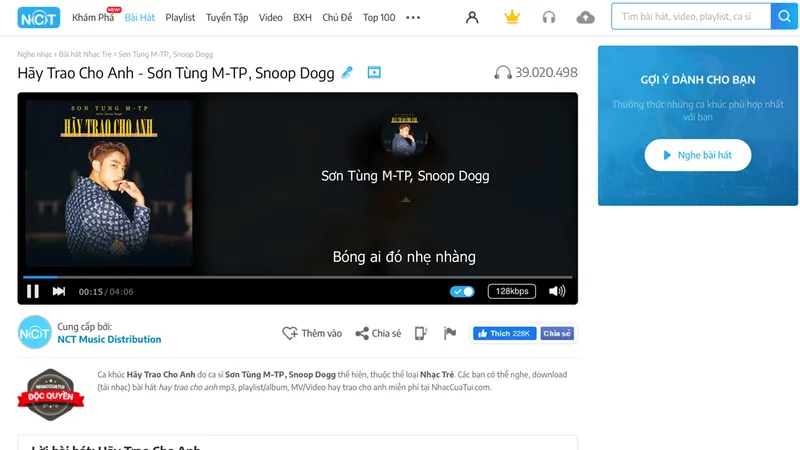Open the Top 100 menu
Screen dimensions: 800x450
tap(379, 18)
